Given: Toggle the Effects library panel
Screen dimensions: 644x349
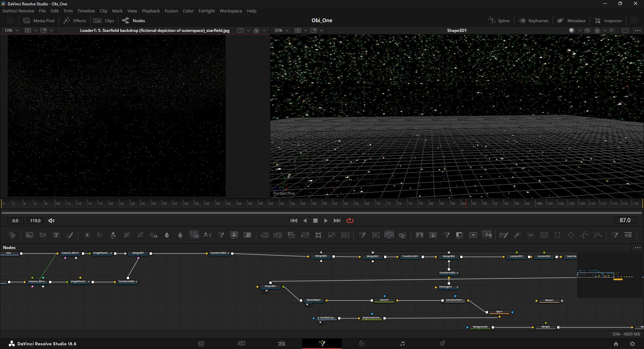Looking at the screenshot, I should (75, 20).
